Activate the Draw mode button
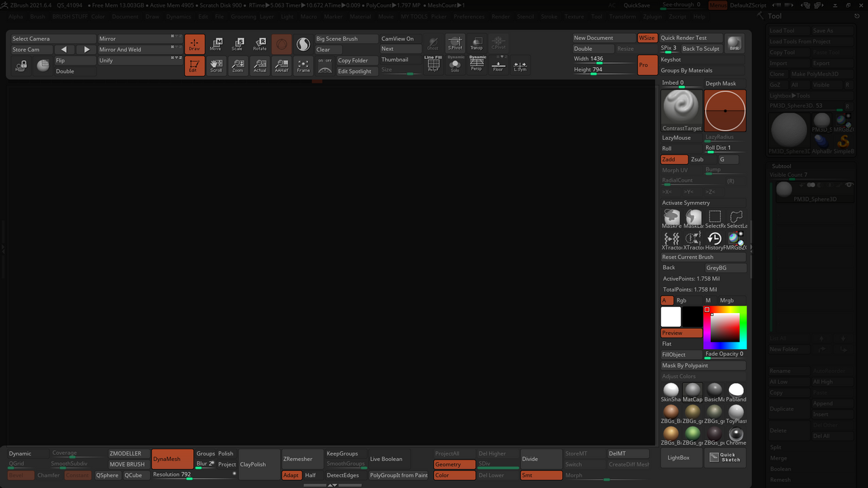The image size is (868, 488). pos(195,44)
